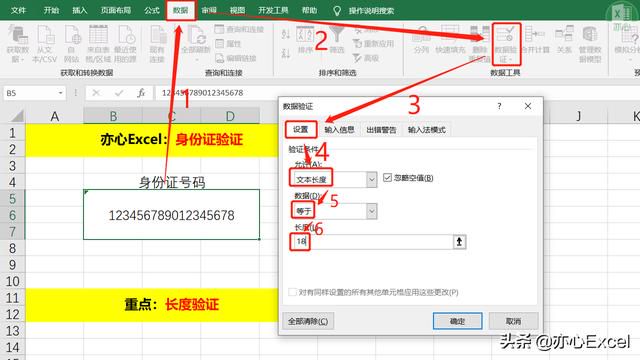Toggle 对有同样设置的所有其他单元格 checkbox
Viewport: 640px width, 360px height.
(292, 292)
